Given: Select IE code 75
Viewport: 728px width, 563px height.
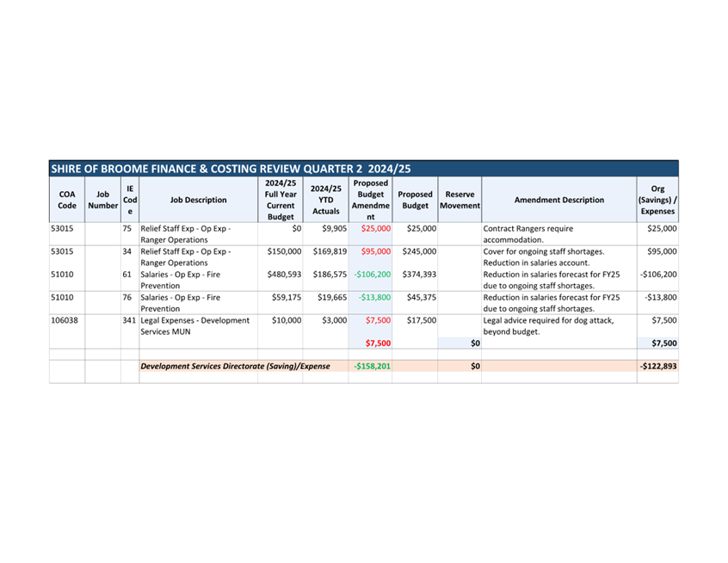Looking at the screenshot, I should coord(127,228).
